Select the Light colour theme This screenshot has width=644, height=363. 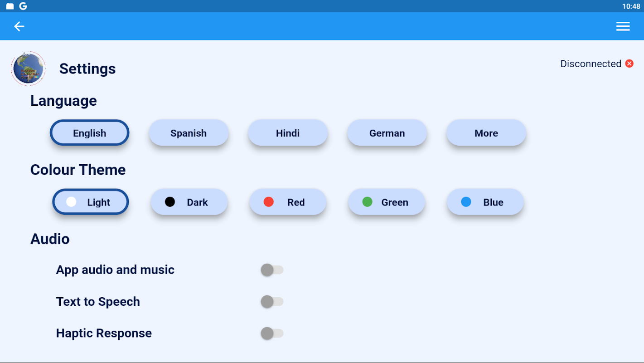pyautogui.click(x=91, y=202)
